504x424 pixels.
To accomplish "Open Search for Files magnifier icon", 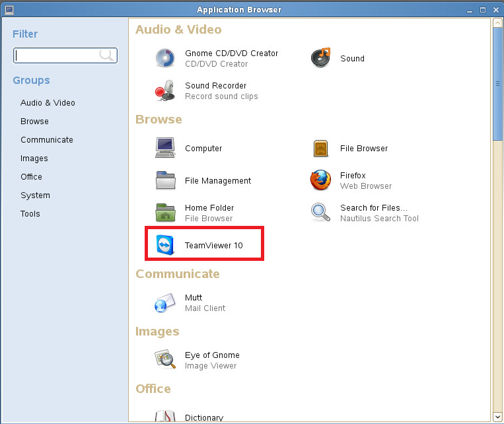I will 320,213.
